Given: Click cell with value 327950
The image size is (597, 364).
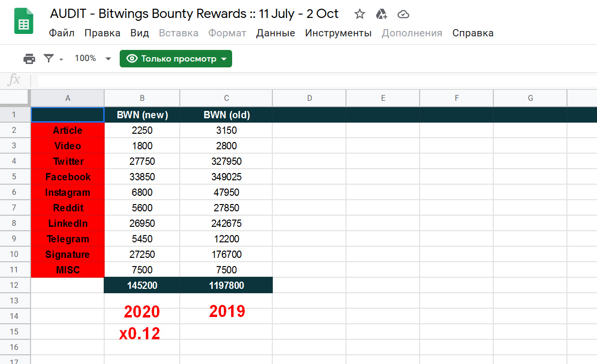Looking at the screenshot, I should (x=226, y=161).
